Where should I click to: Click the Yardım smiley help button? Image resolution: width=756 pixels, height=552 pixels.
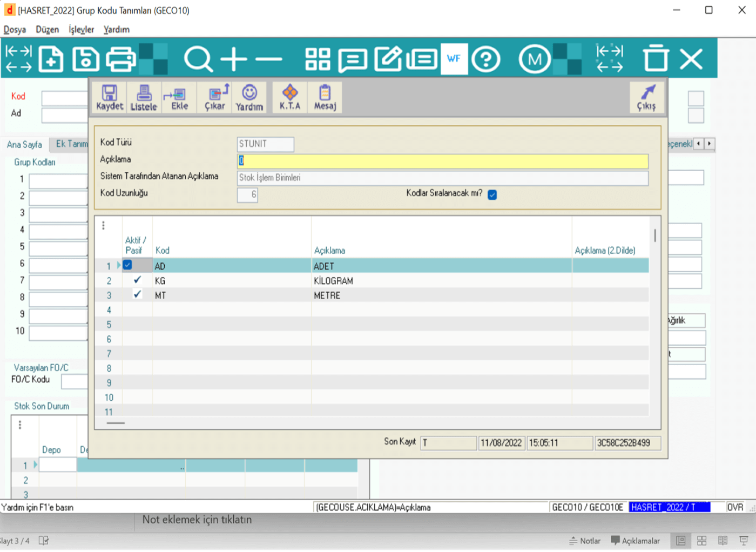coord(249,98)
